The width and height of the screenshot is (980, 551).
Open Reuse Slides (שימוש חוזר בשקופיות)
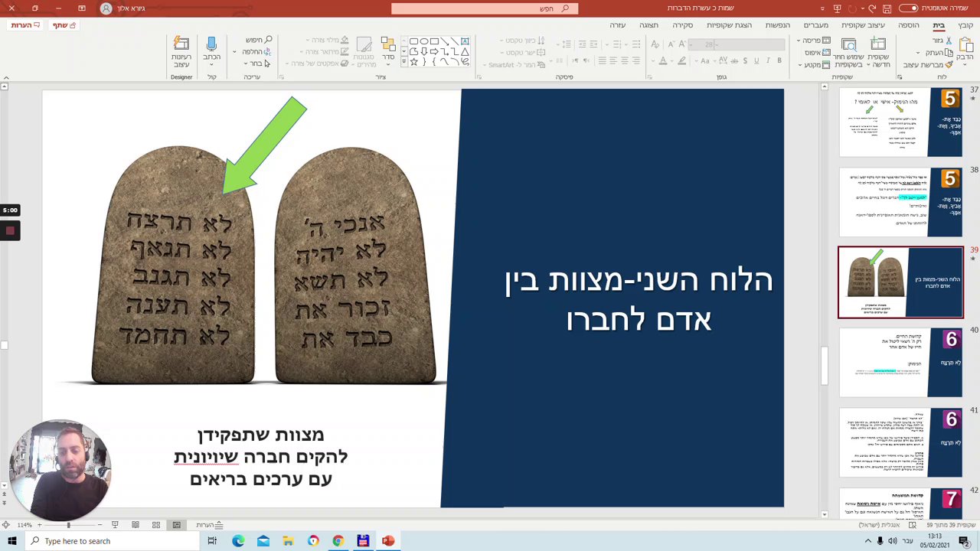click(848, 52)
